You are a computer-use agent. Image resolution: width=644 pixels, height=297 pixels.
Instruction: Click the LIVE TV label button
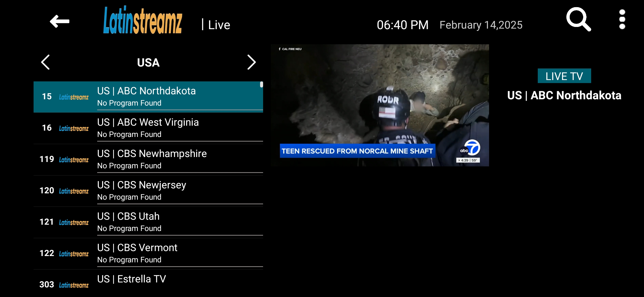(564, 76)
